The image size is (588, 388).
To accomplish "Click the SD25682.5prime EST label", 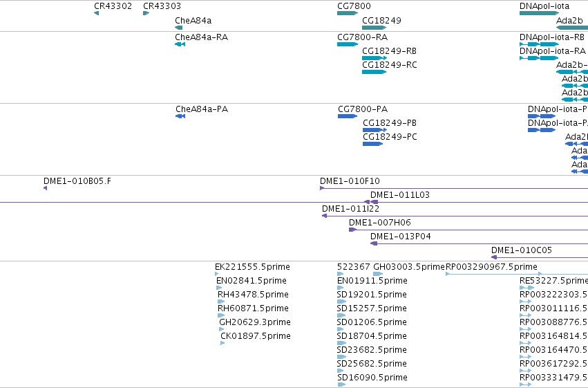I will pos(372,364).
